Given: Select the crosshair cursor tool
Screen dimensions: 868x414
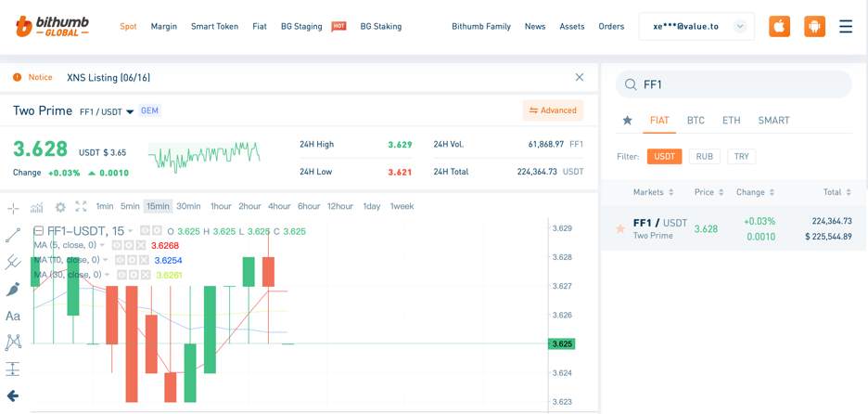Looking at the screenshot, I should pos(13,208).
